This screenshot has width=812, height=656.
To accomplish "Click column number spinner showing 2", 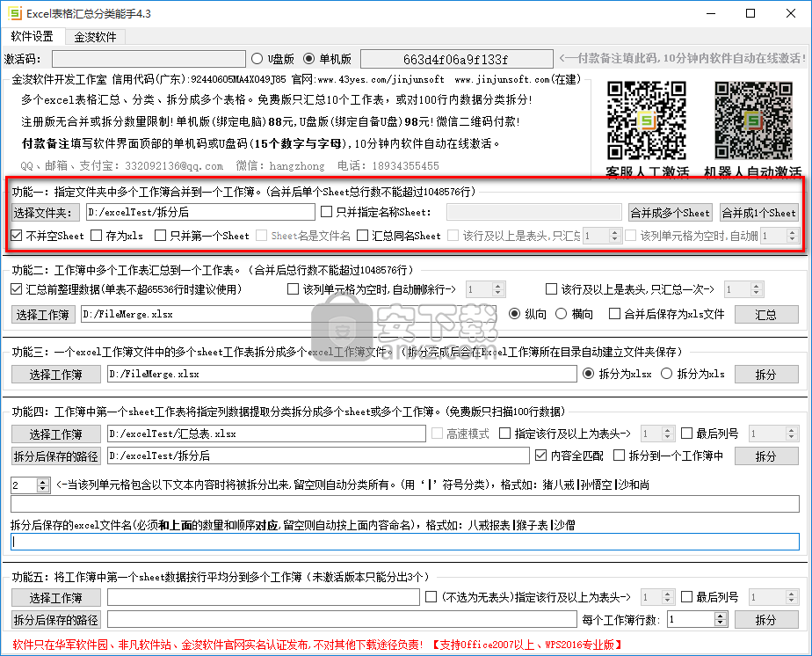I will 30,485.
